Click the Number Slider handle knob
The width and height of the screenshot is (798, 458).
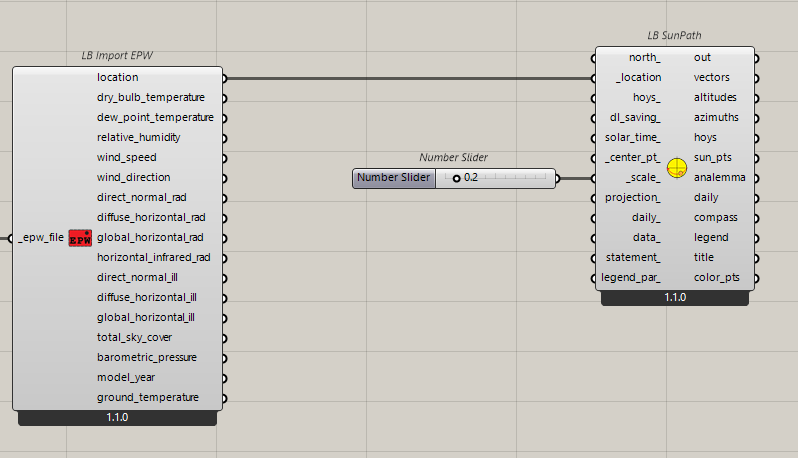[457, 178]
